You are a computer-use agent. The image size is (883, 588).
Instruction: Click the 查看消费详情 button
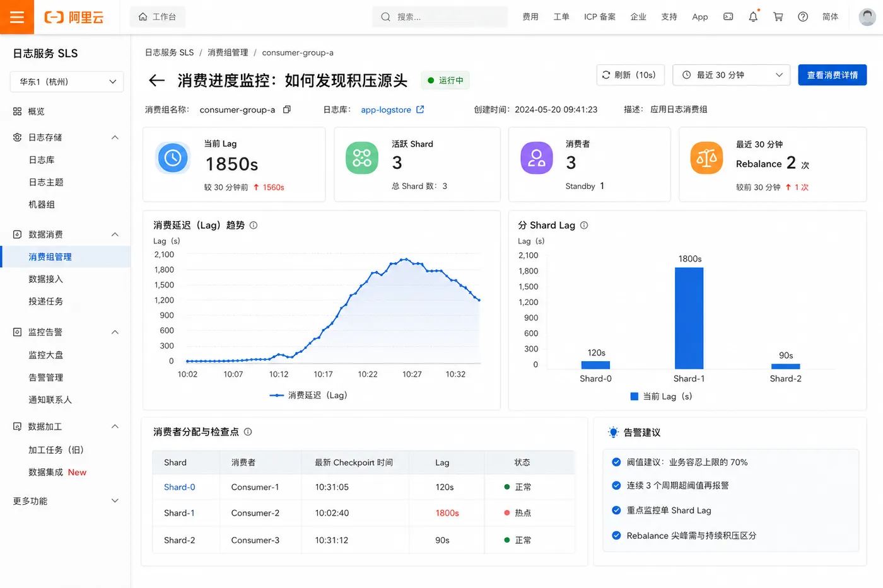point(833,75)
